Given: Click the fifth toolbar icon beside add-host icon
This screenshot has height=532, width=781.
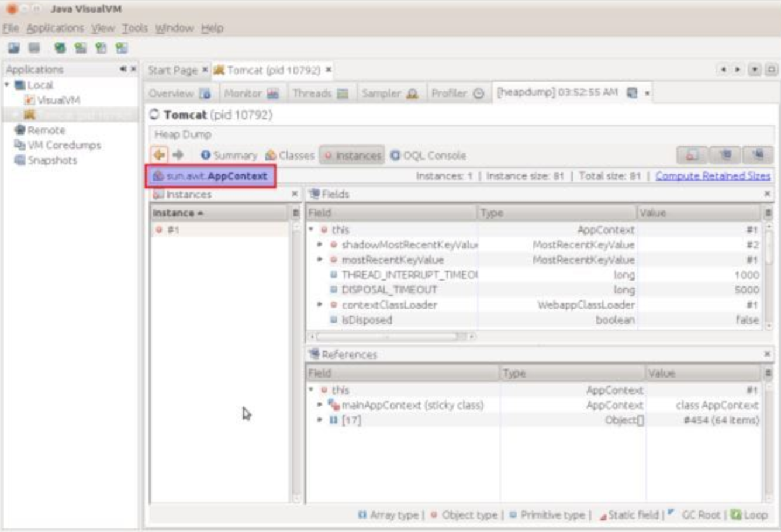Looking at the screenshot, I should pos(101,48).
